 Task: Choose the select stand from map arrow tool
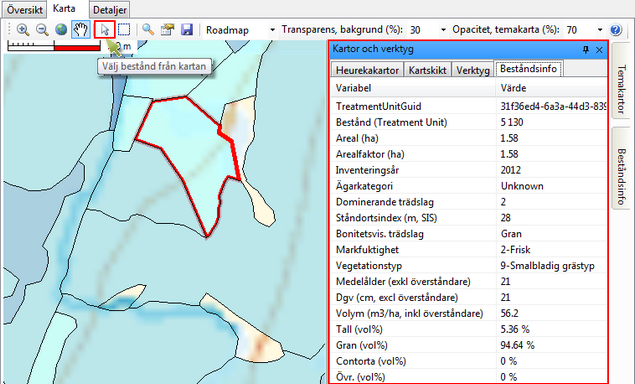(105, 30)
